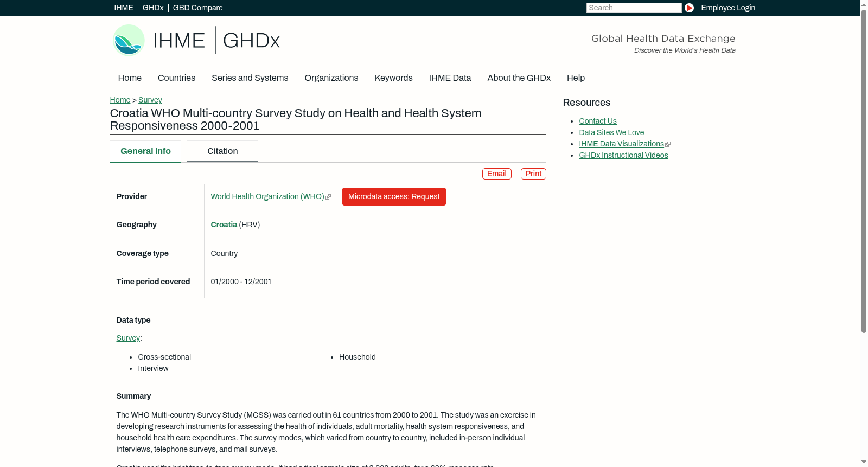This screenshot has height=467, width=868.
Task: Click the GHDx wordmark in header
Action: coord(251,41)
